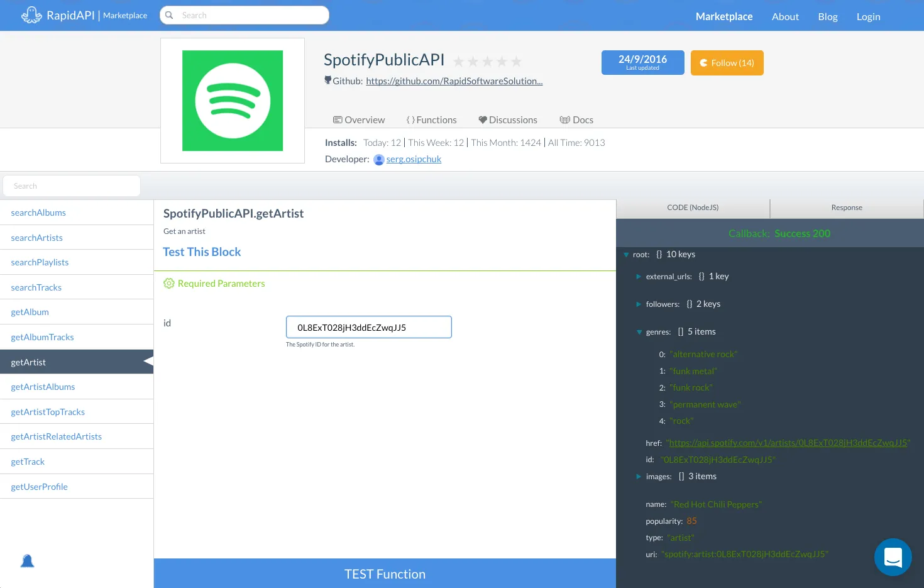Collapse the root JSON node

pos(626,255)
